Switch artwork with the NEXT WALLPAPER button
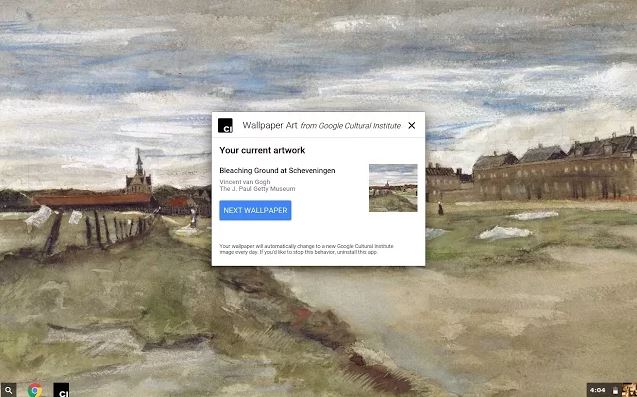 [255, 210]
